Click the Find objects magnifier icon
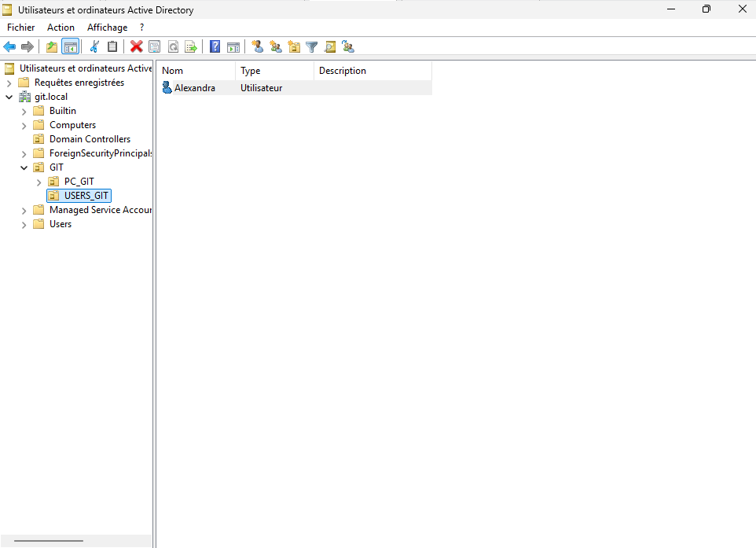Screen dimensions: 756x548 (330, 47)
